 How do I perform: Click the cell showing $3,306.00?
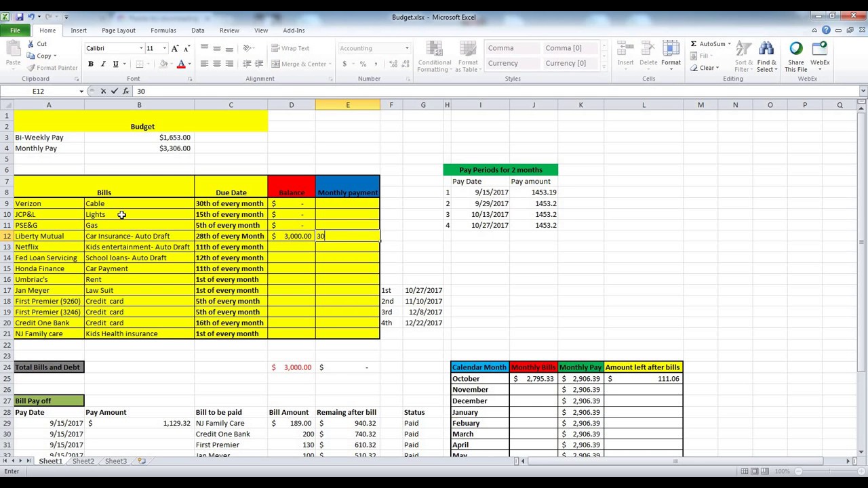click(139, 148)
